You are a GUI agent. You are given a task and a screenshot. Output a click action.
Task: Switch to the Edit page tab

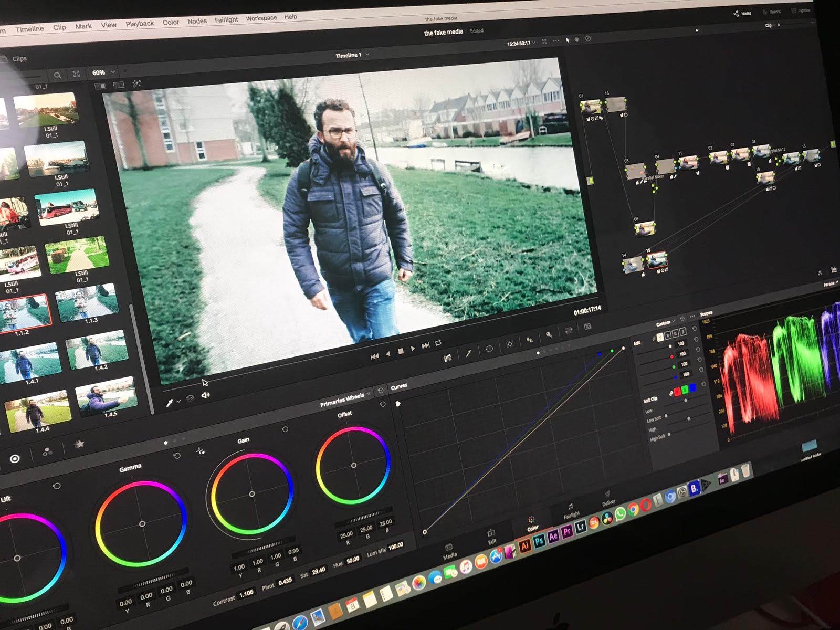click(492, 537)
